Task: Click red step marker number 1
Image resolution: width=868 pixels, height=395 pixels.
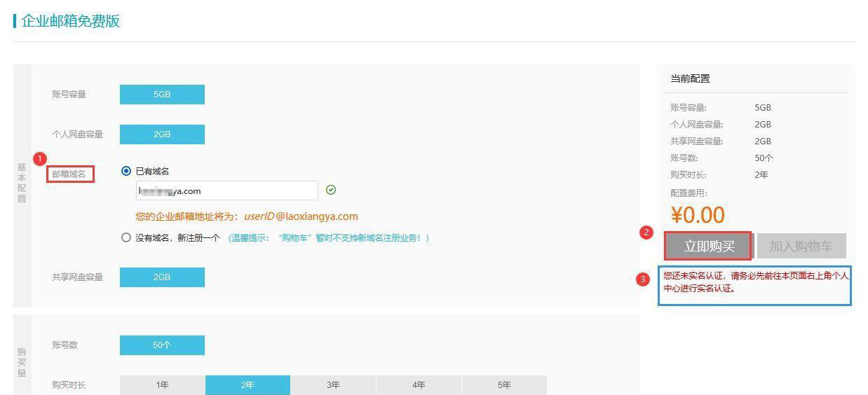Action: [40, 159]
